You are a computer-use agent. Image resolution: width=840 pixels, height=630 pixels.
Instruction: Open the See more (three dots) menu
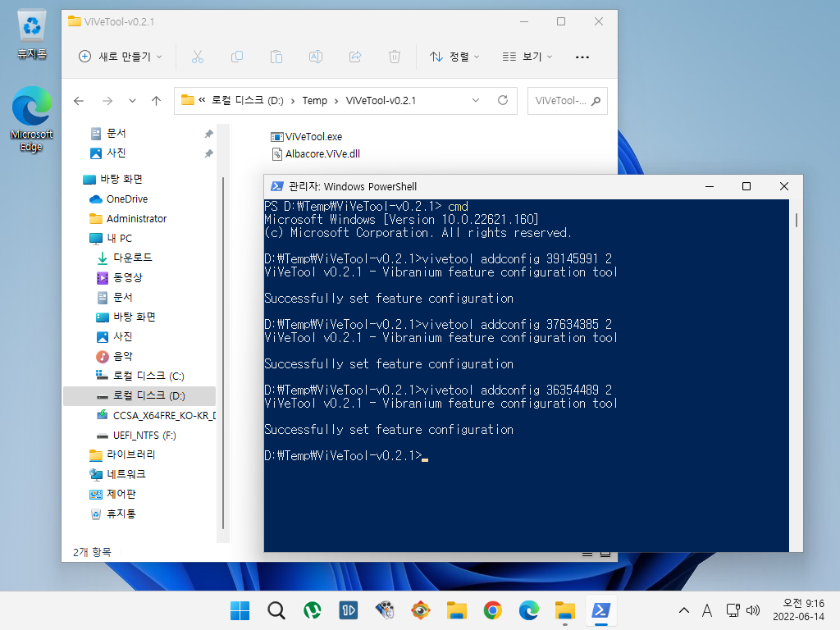point(582,57)
